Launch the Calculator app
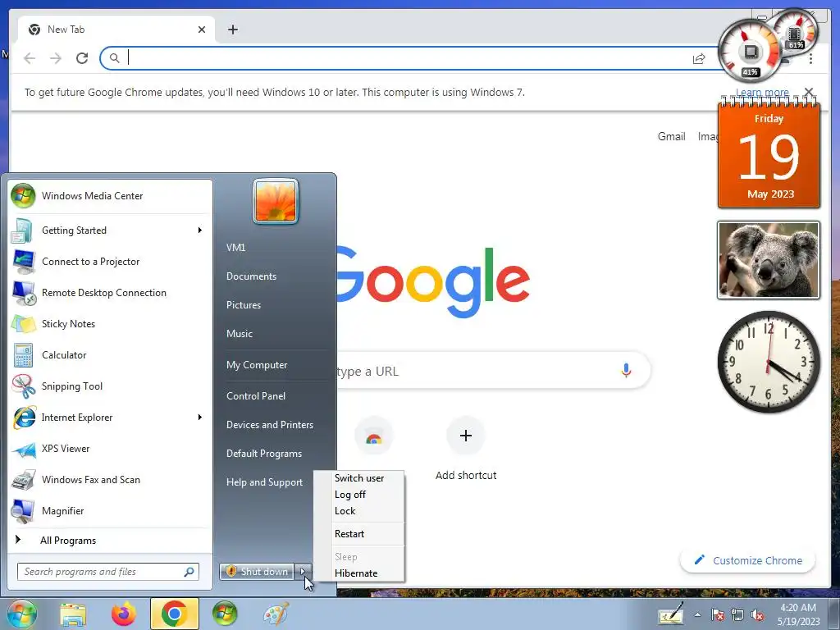The height and width of the screenshot is (630, 840). click(x=110, y=354)
